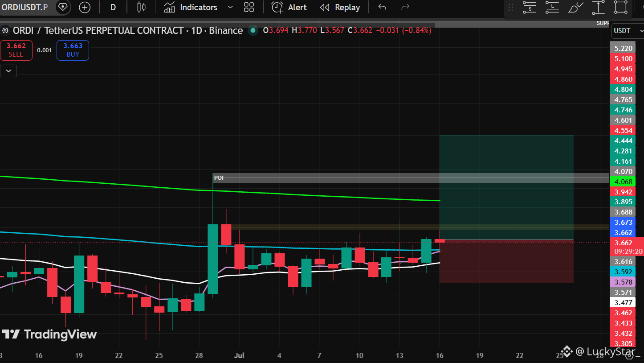
Task: Click the ORDI / TetherUS PERPETUAL CONTRACT title
Action: pos(127,30)
